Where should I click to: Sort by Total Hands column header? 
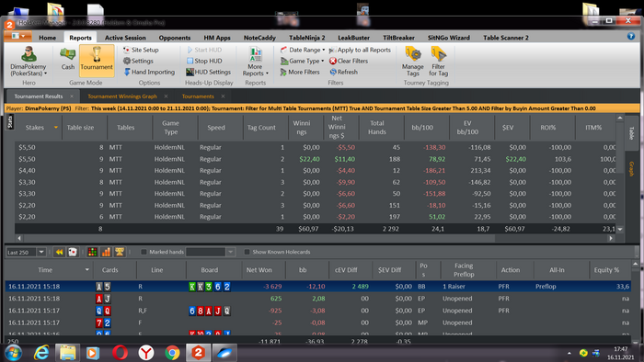[382, 128]
